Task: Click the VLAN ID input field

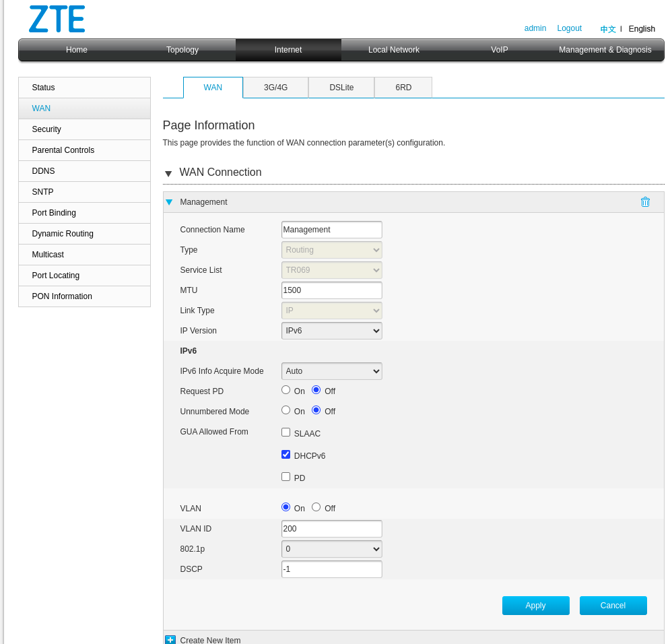Action: pyautogui.click(x=331, y=529)
